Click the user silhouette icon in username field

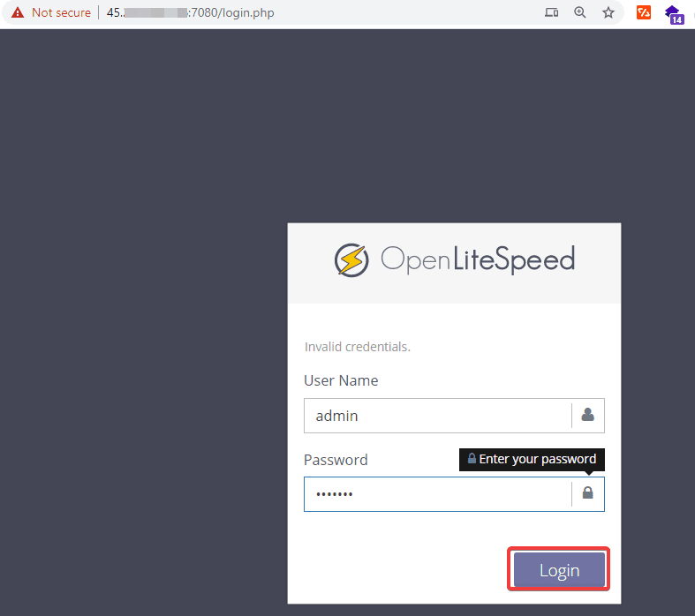click(587, 415)
